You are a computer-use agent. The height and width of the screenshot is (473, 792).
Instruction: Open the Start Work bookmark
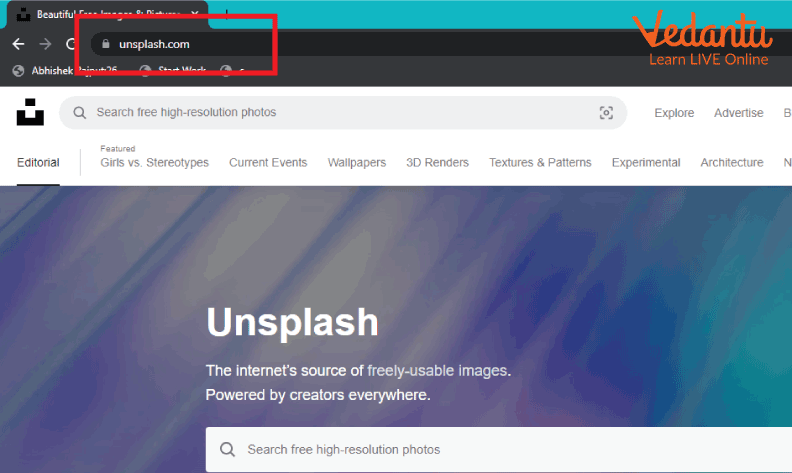pos(180,70)
